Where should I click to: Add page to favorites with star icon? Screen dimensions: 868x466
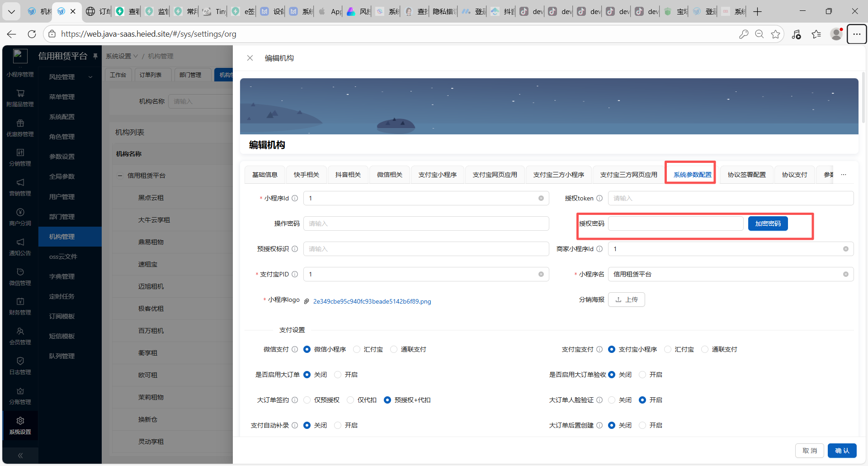tap(775, 34)
